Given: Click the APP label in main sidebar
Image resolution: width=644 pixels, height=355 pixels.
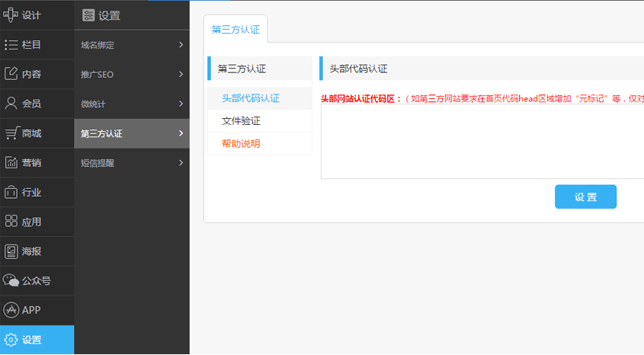Looking at the screenshot, I should pos(31,310).
